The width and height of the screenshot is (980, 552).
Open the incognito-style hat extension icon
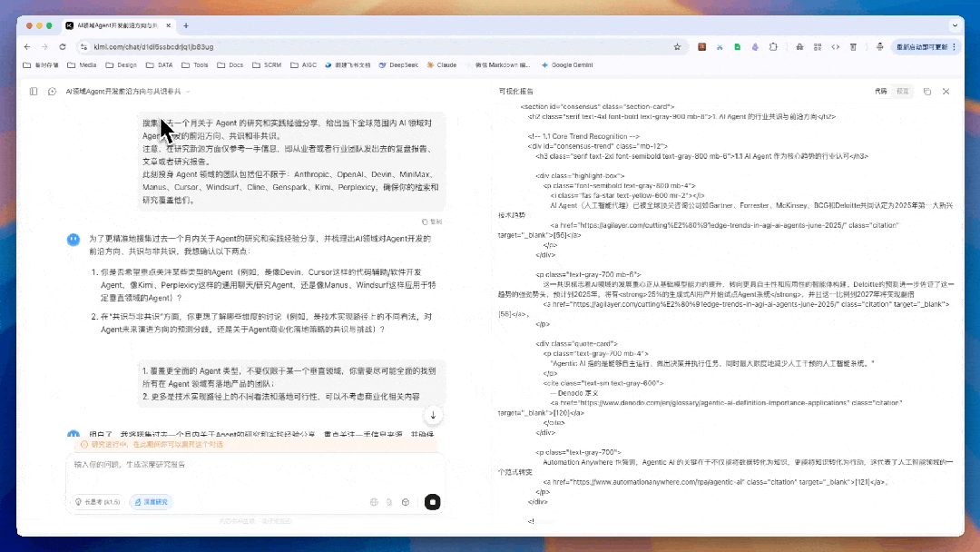799,47
